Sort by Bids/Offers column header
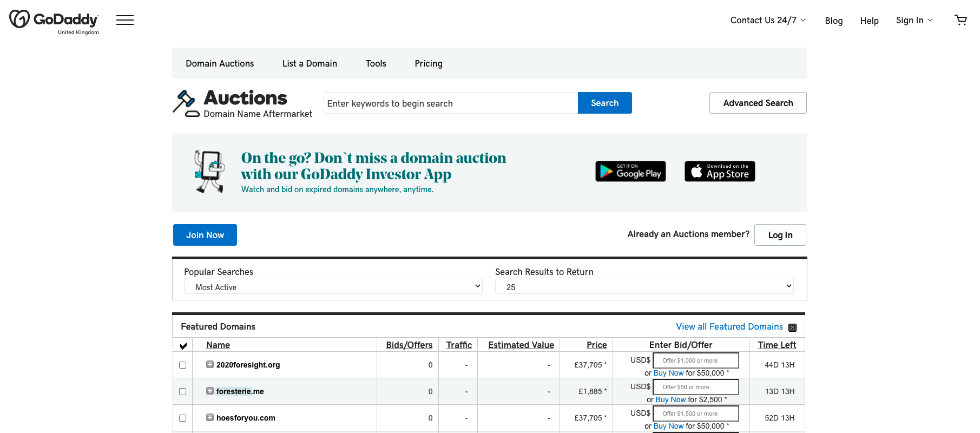The image size is (980, 433). tap(409, 345)
